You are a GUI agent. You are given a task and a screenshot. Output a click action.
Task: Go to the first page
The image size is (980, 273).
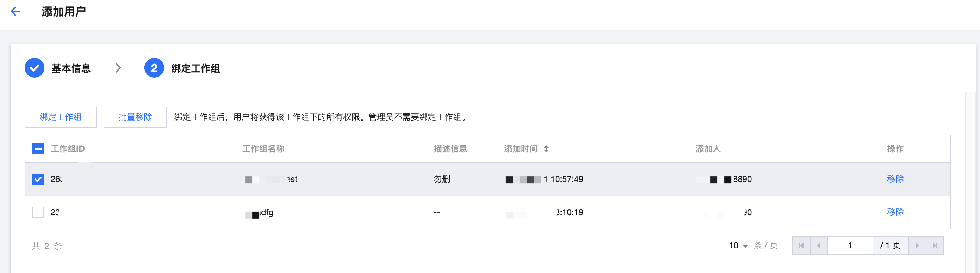click(801, 245)
